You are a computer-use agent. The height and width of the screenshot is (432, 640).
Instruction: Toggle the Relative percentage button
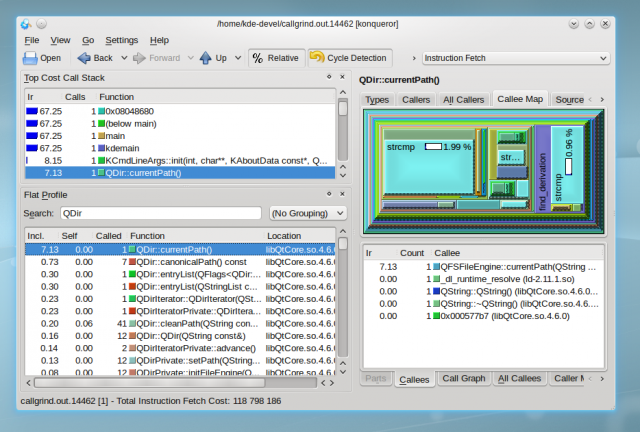275,58
